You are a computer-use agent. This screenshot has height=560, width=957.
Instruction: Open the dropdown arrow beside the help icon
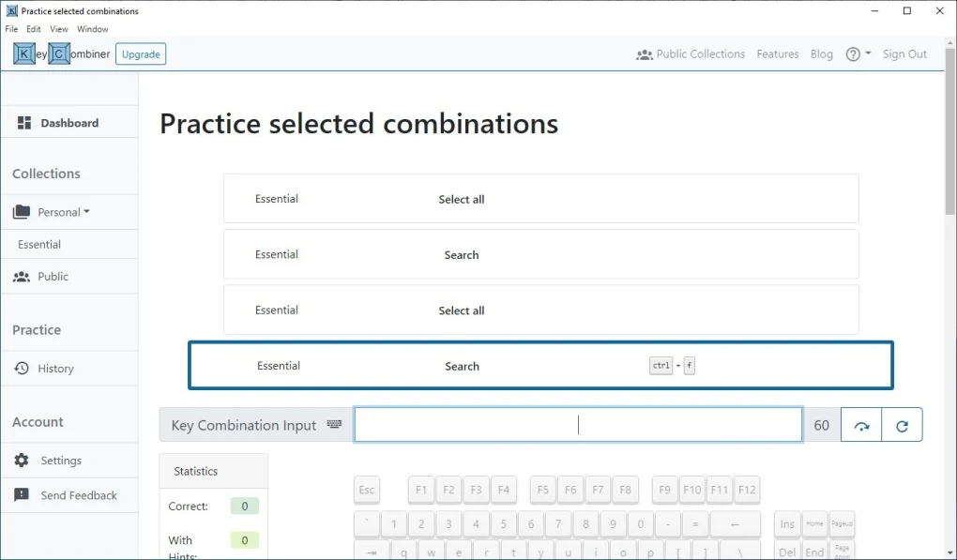coord(865,53)
